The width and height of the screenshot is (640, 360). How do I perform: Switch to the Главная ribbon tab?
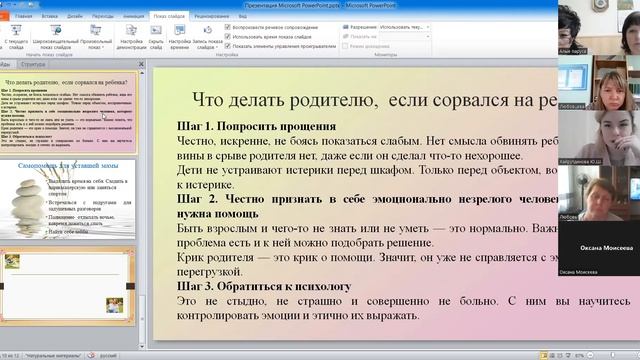click(x=23, y=16)
